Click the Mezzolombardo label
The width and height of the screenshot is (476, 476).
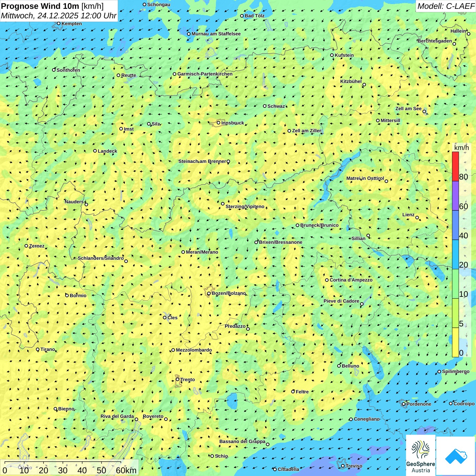[194, 350]
